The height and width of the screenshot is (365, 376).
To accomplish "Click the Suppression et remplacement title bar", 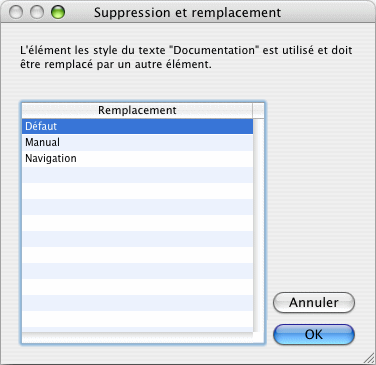I will (x=187, y=13).
